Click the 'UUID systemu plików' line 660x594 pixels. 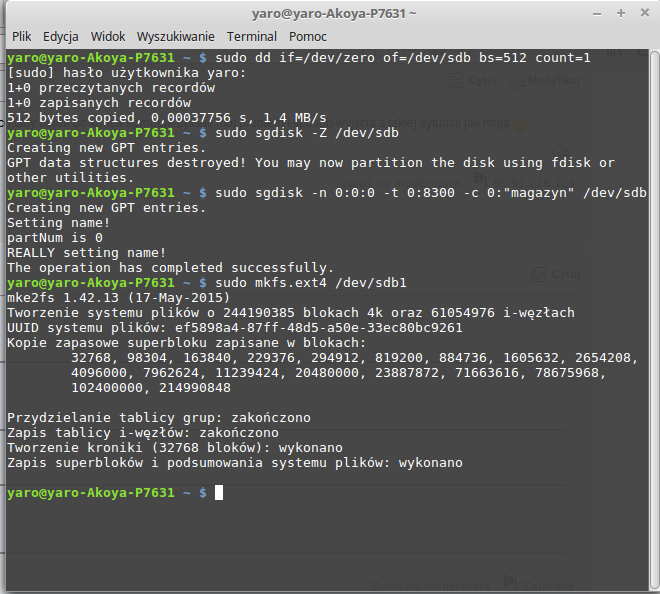[234, 328]
